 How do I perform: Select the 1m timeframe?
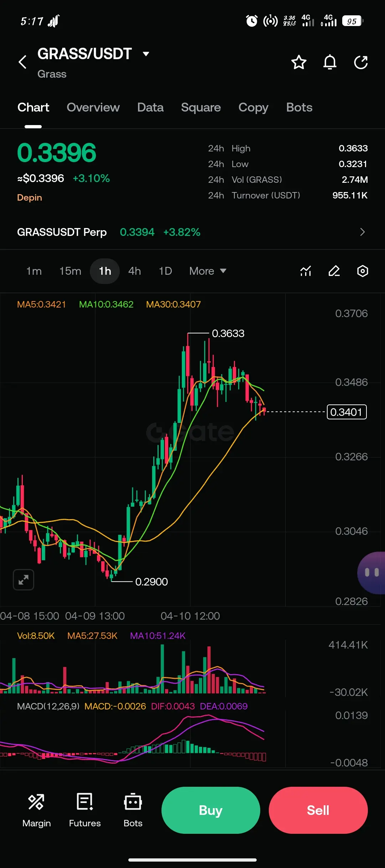point(34,271)
